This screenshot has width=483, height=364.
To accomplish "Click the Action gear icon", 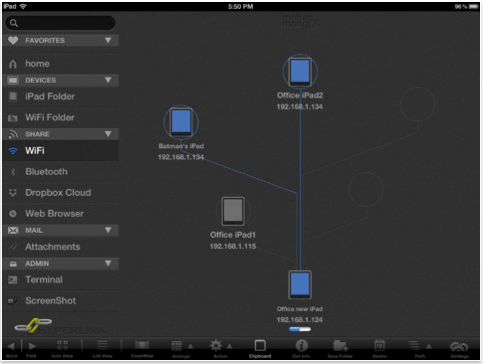I will click(216, 346).
